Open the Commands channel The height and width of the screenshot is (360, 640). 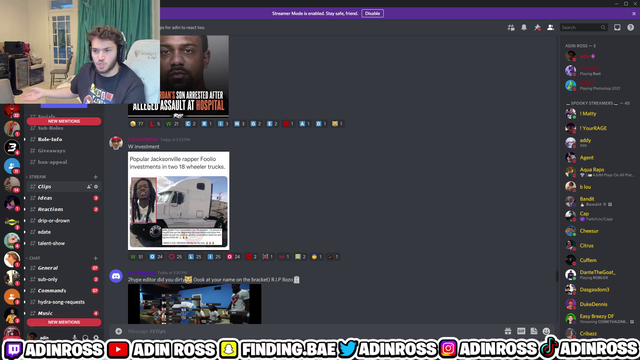[x=64, y=291]
